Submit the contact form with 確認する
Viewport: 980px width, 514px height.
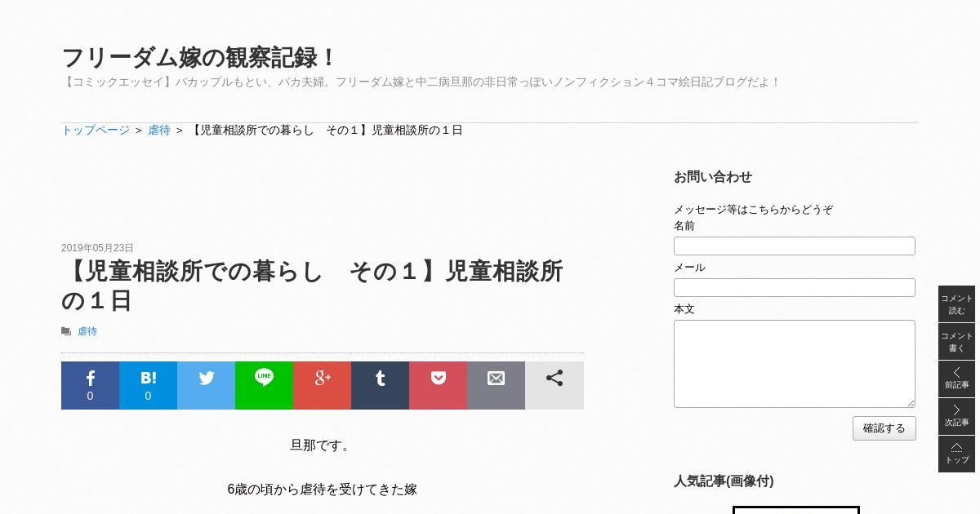pyautogui.click(x=884, y=428)
